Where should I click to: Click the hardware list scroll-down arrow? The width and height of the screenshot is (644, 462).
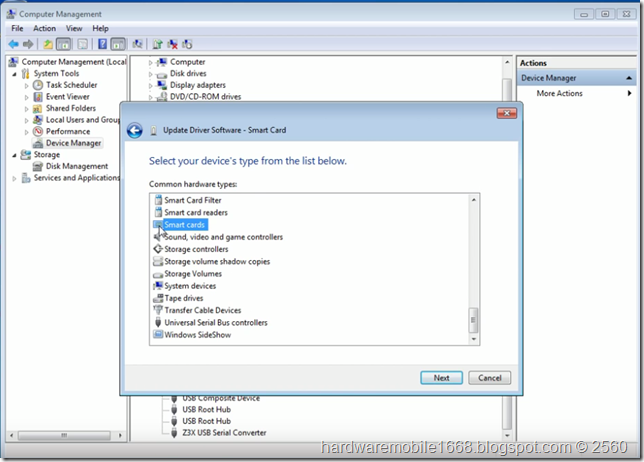pyautogui.click(x=474, y=339)
